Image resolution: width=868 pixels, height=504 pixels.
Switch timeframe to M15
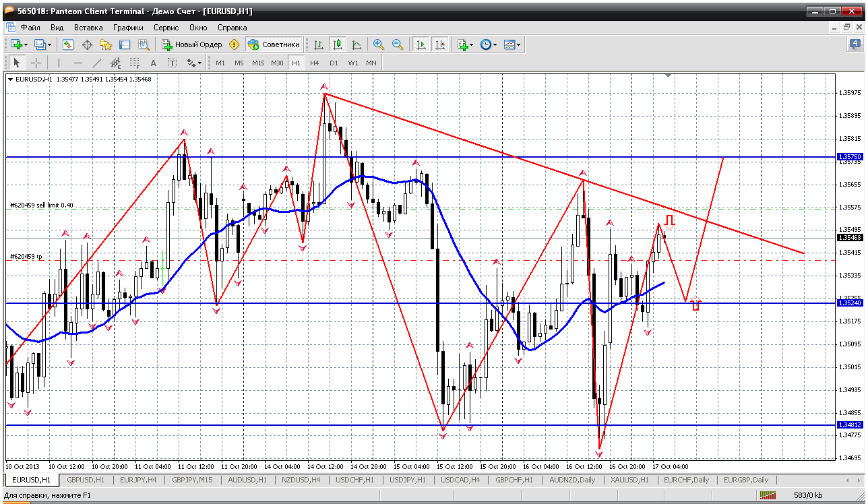tap(258, 63)
